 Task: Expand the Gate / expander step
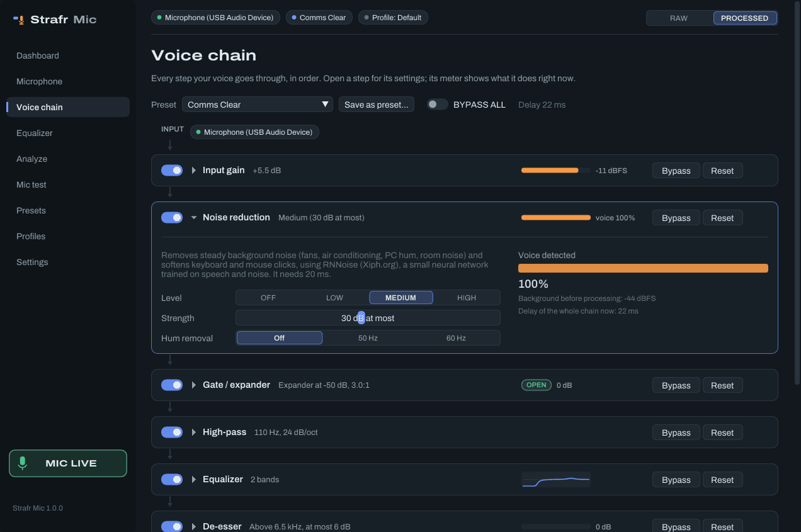click(194, 385)
